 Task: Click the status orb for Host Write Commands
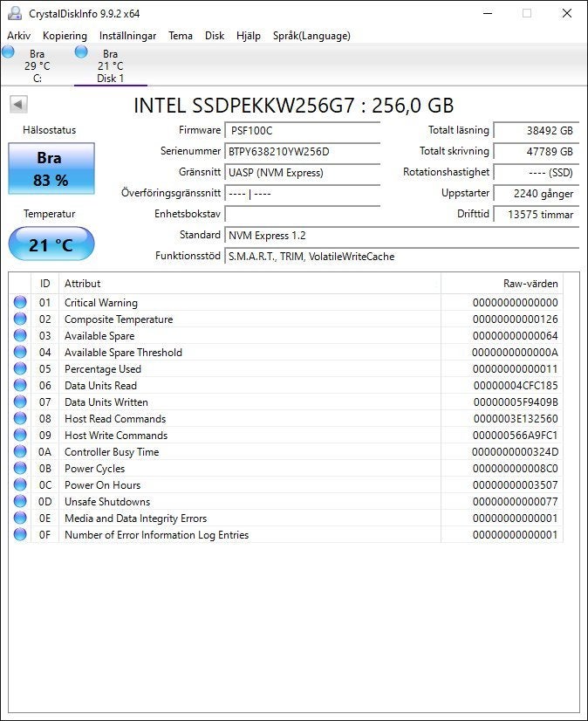20,435
